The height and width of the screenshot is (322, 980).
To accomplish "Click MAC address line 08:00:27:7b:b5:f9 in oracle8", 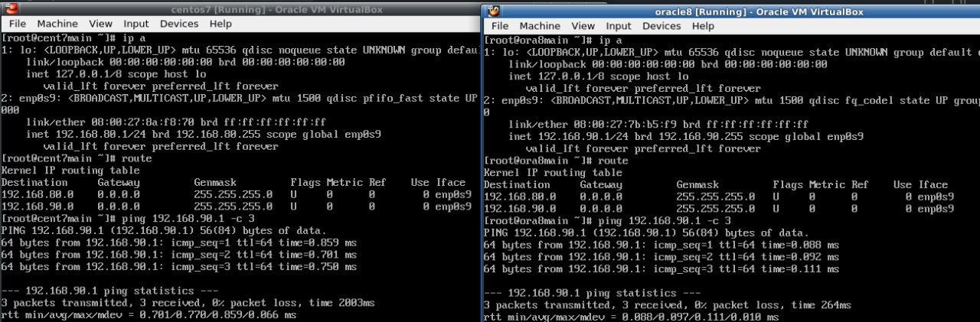I will (658, 125).
